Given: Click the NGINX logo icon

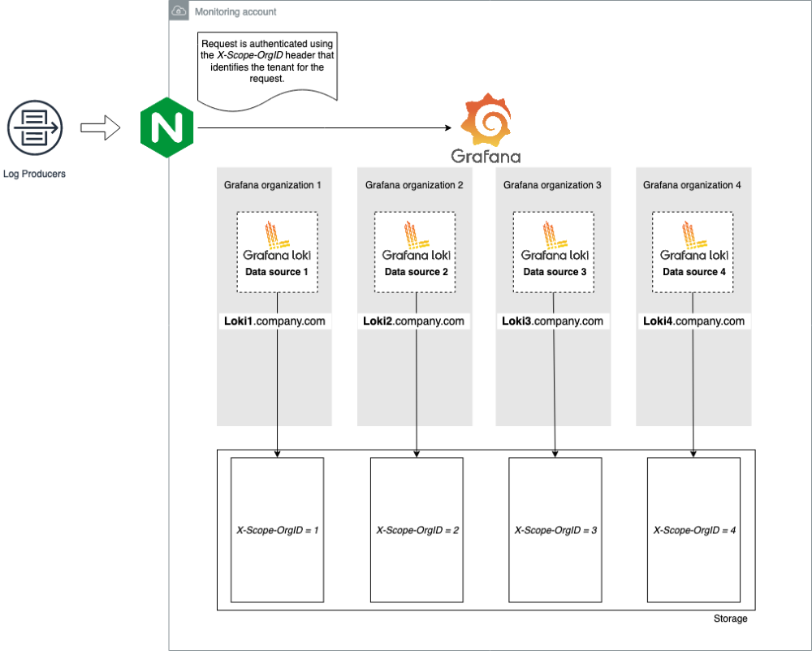Looking at the screenshot, I should click(166, 127).
